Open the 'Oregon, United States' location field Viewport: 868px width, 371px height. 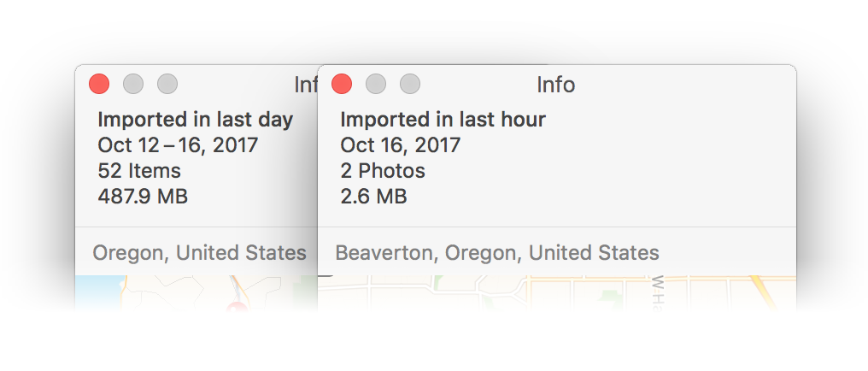coord(199,253)
